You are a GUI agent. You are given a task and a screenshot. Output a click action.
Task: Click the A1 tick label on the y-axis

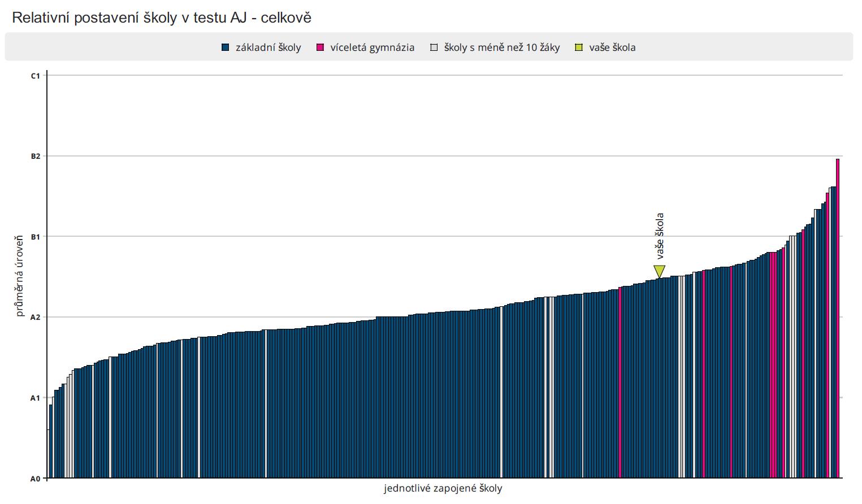tap(36, 398)
